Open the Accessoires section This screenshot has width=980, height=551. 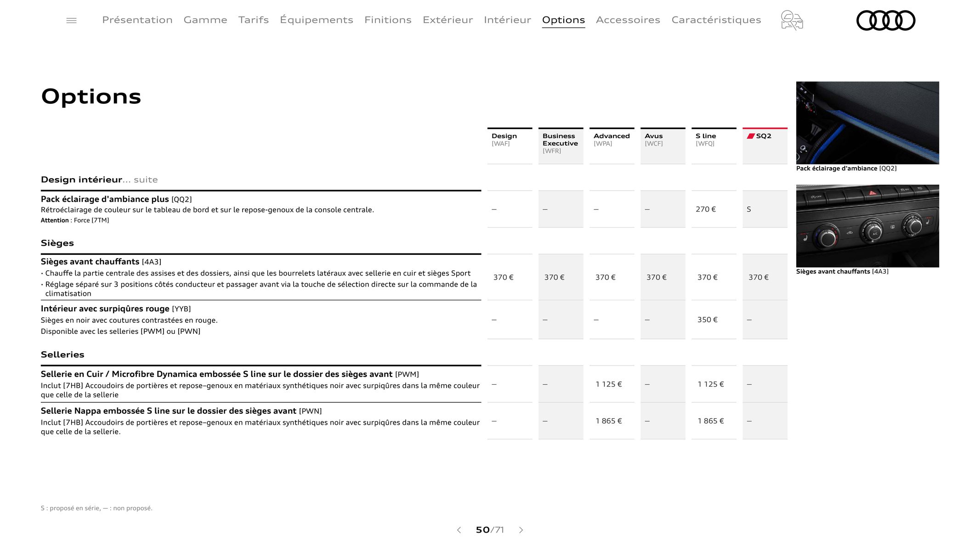628,20
